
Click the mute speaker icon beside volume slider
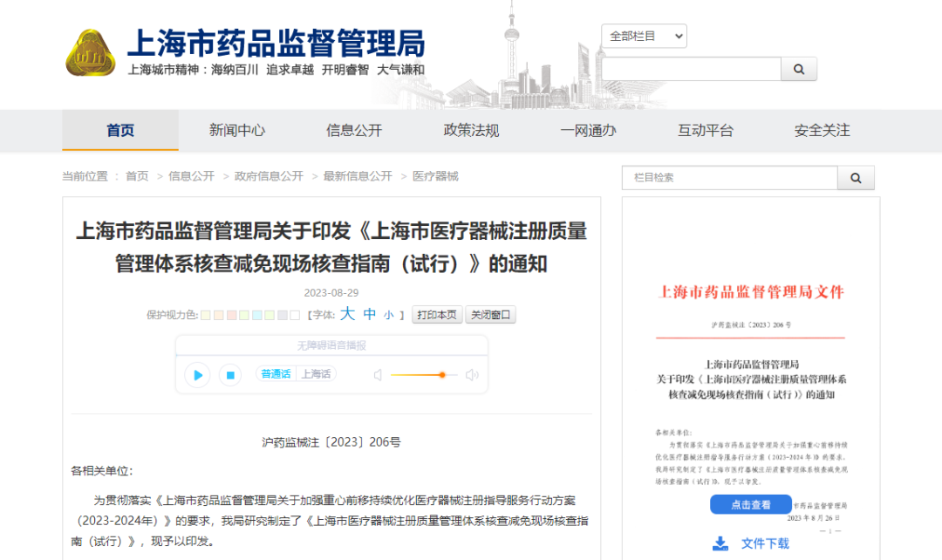(x=378, y=374)
